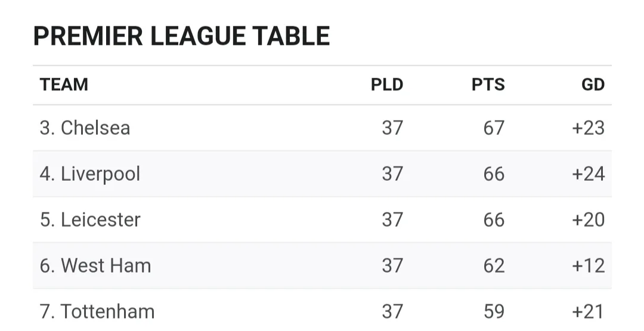644x331 pixels.
Task: Select the TEAM column header
Action: pos(64,85)
